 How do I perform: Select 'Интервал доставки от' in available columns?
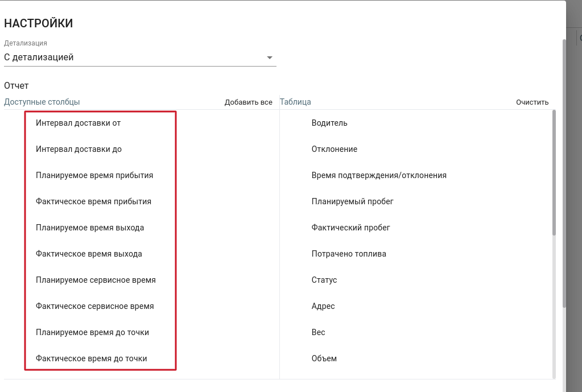tap(79, 123)
